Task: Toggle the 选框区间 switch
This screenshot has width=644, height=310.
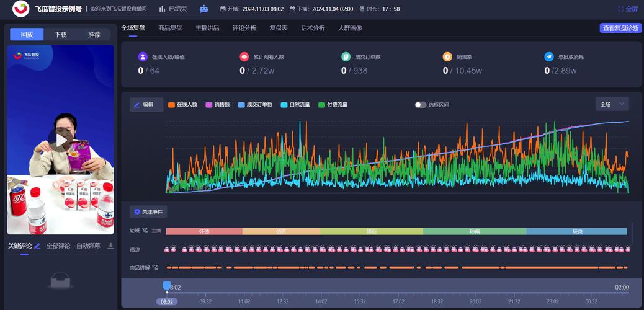Action: point(421,105)
